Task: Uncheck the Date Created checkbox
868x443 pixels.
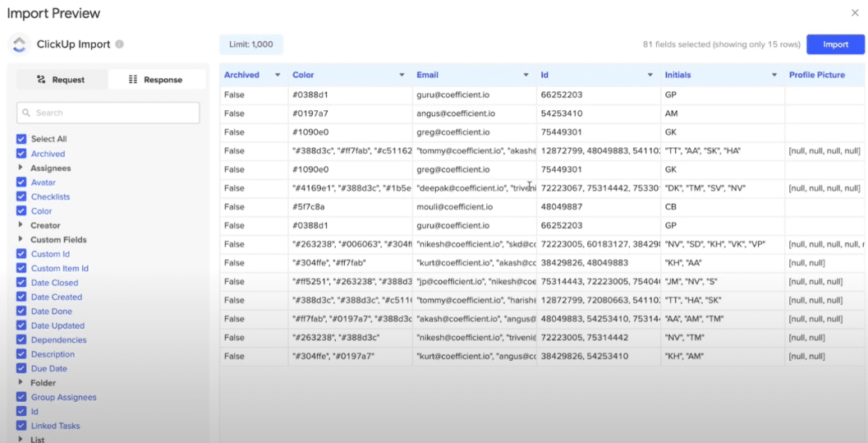Action: 21,297
